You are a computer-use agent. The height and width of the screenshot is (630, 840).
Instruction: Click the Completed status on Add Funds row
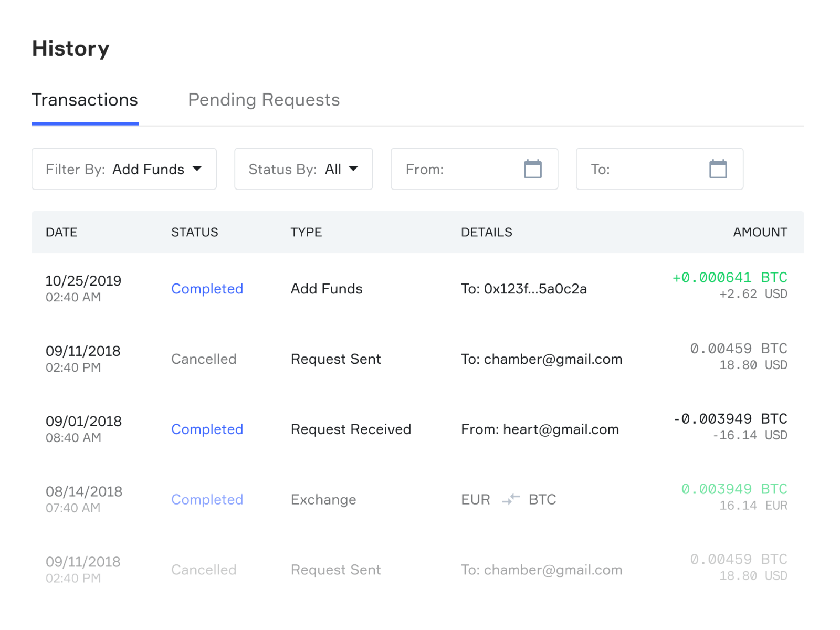click(x=207, y=289)
